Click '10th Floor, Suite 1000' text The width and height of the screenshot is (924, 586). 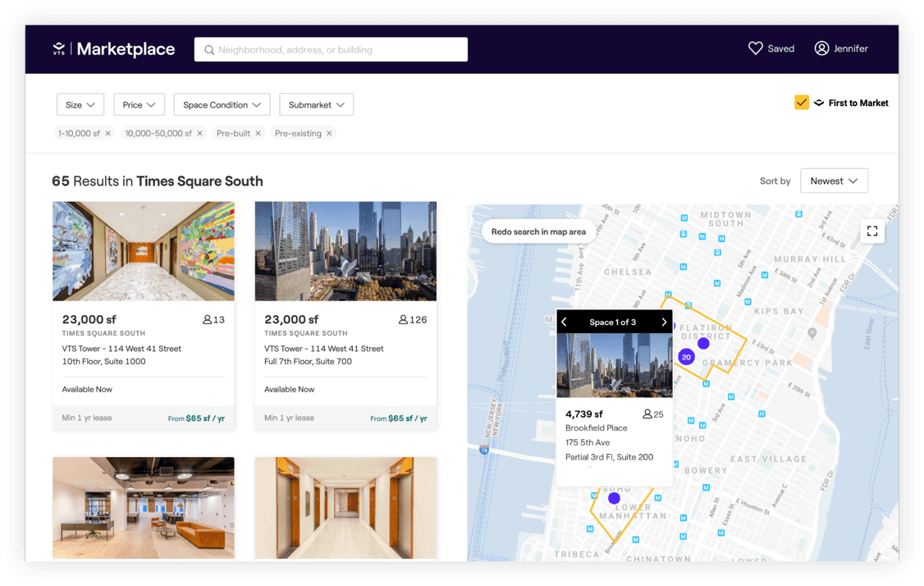(x=103, y=361)
